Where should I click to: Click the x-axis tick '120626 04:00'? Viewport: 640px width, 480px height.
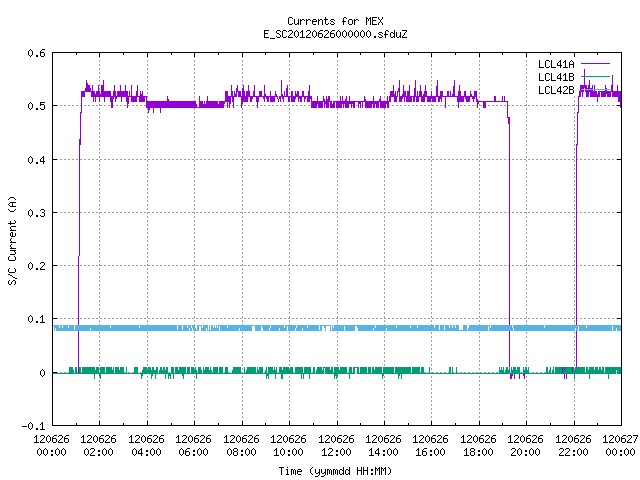[x=146, y=446]
